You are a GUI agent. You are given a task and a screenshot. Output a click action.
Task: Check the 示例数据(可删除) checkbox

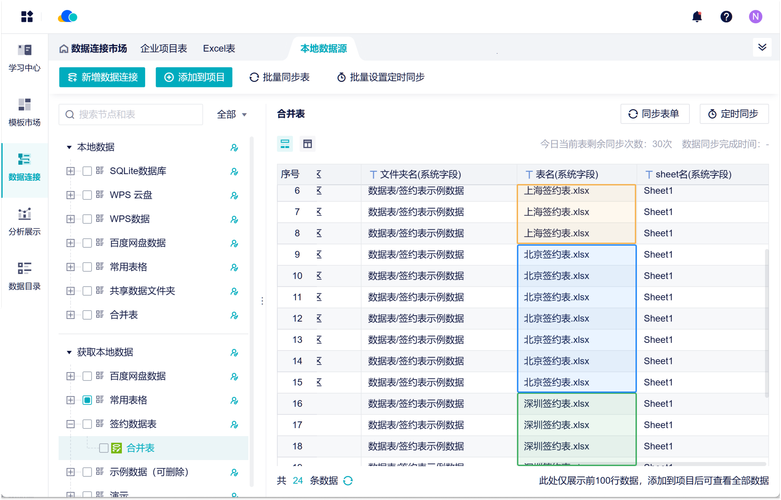click(x=87, y=472)
